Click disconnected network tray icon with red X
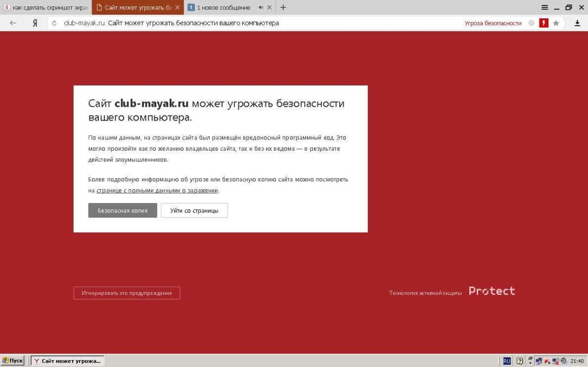This screenshot has height=367, width=588. point(555,361)
